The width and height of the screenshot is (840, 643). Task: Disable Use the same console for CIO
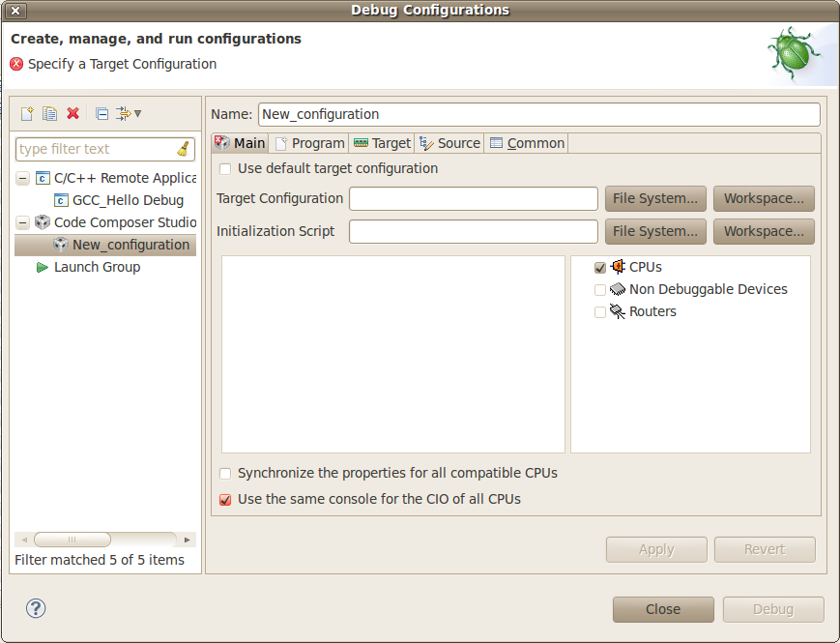225,500
